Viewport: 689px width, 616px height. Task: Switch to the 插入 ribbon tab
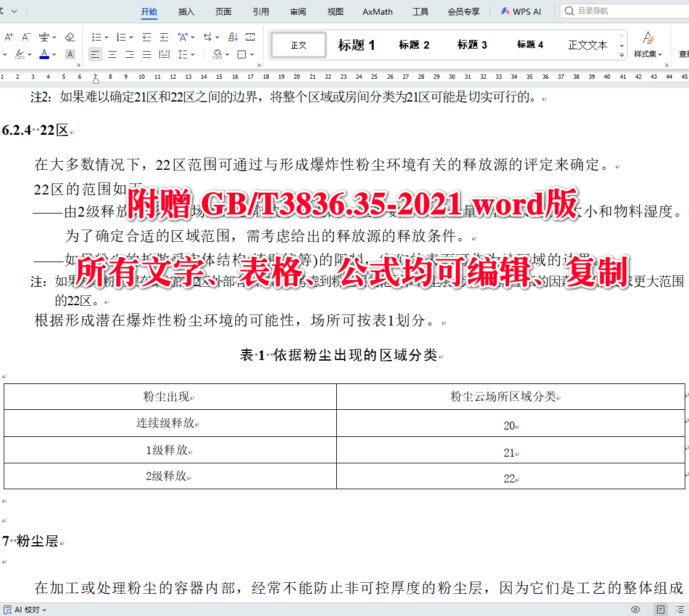click(186, 11)
